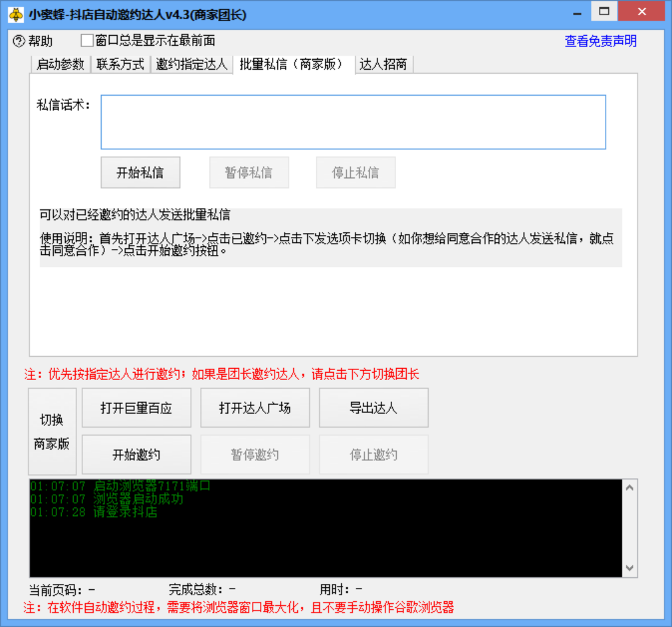Click the 切换商家版 button
672x627 pixels.
pos(52,432)
